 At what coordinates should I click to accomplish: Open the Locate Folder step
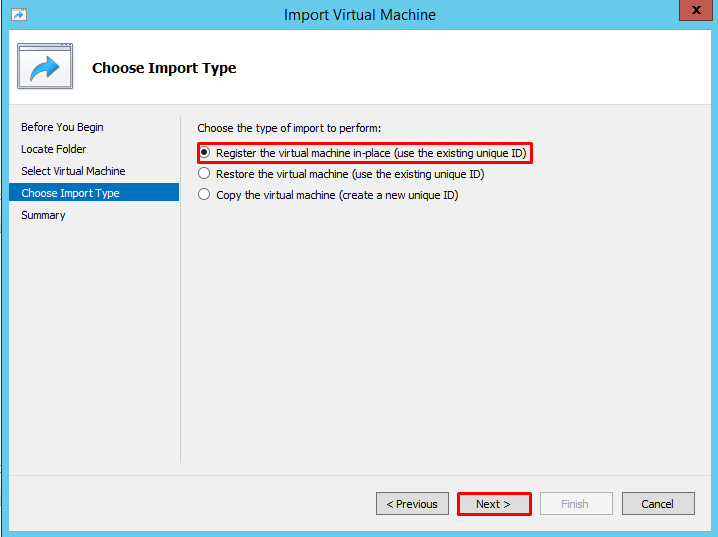[54, 149]
